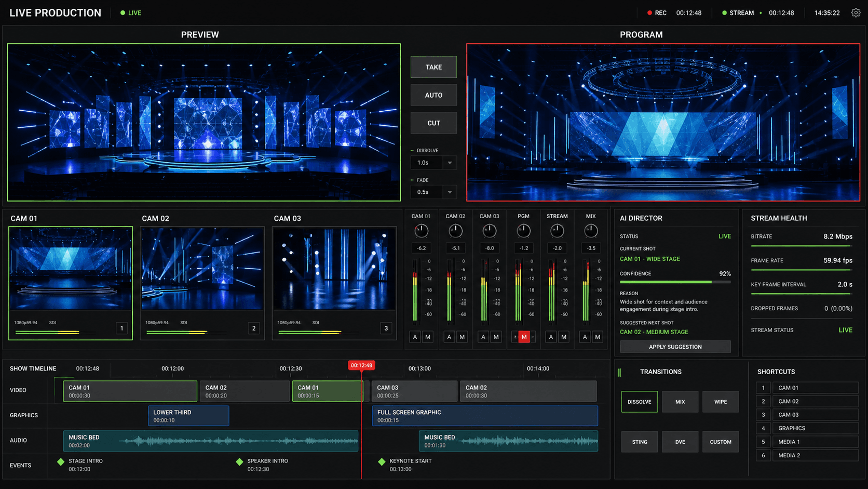Click the CAM 02 number 2 badge
This screenshot has width=868, height=489.
[254, 328]
